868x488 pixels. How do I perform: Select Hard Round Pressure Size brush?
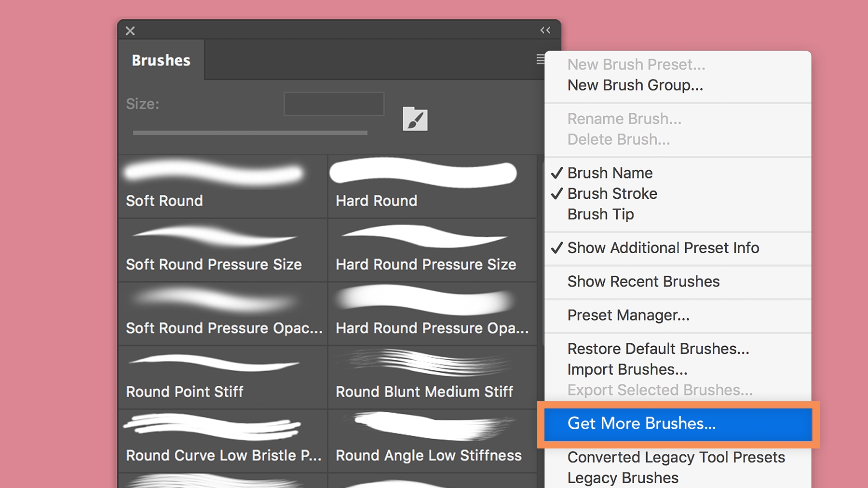pos(433,250)
